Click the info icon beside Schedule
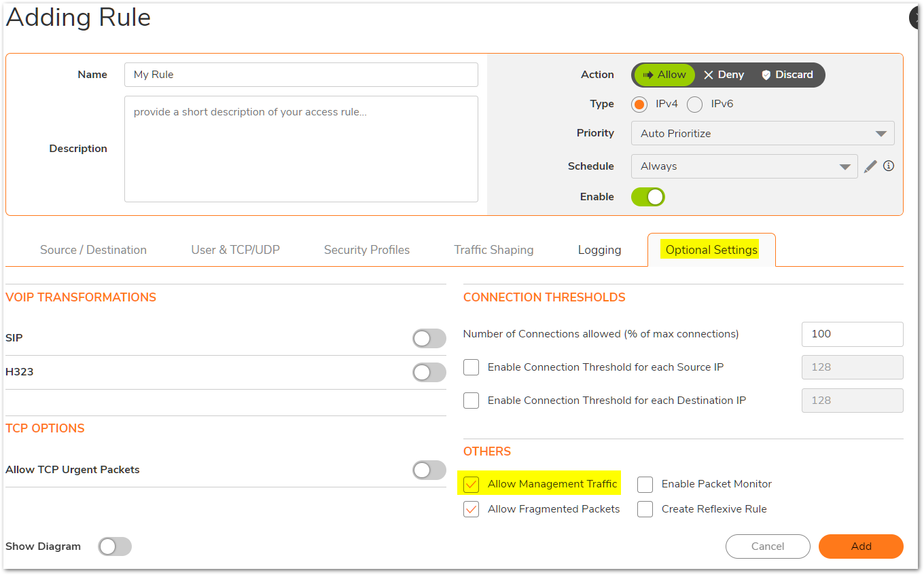924x575 pixels. [888, 166]
